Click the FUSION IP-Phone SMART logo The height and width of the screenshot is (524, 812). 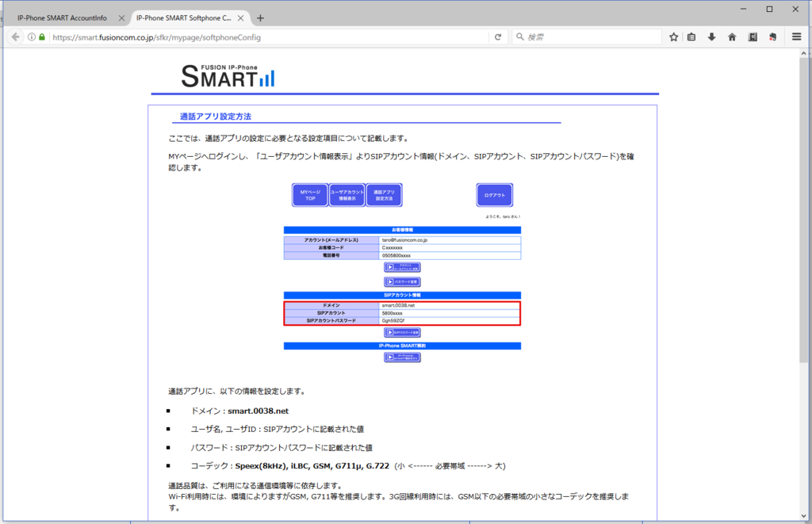228,75
